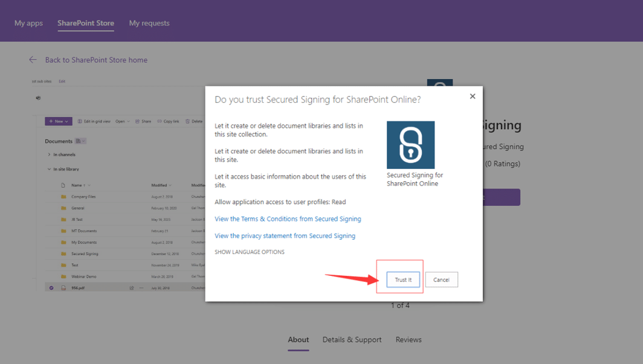Click the ellipsis menu beside 956.pdf
Viewport: 643px width, 364px height.
141,288
